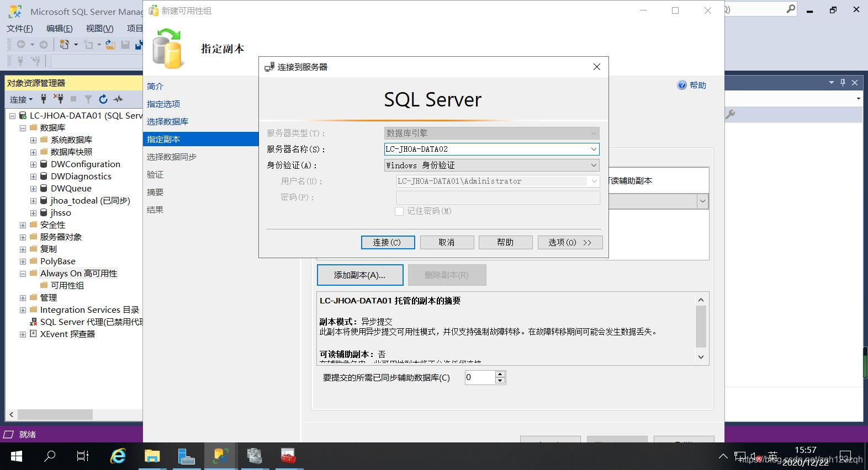Click Connect plug icon in Object Explorer
The width and height of the screenshot is (868, 470).
tap(44, 99)
